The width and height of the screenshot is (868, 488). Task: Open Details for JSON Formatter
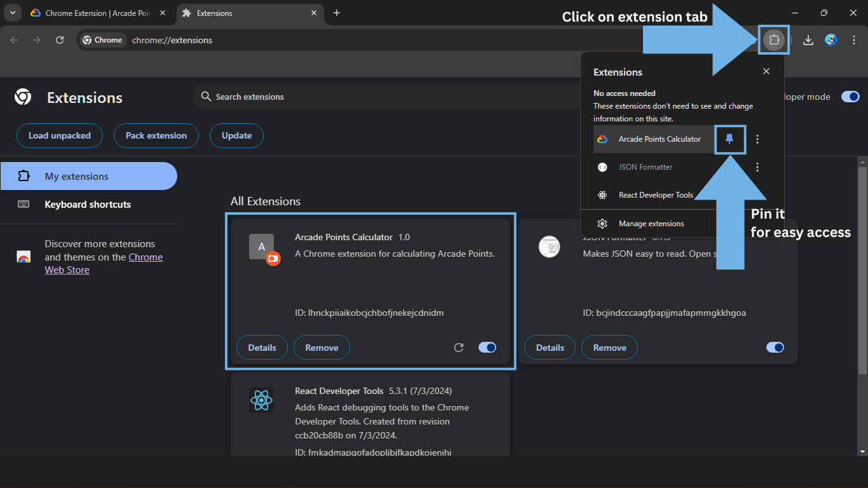pyautogui.click(x=550, y=348)
